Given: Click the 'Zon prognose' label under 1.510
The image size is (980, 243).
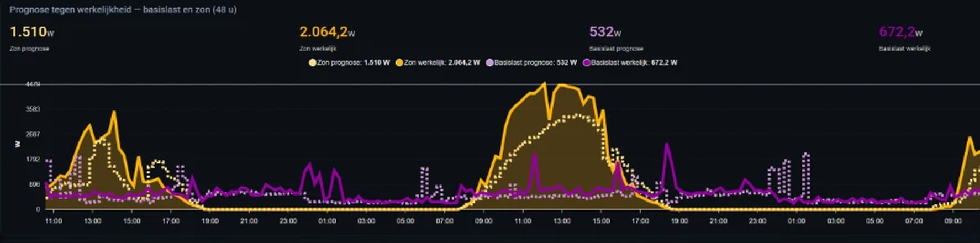Looking at the screenshot, I should (29, 49).
